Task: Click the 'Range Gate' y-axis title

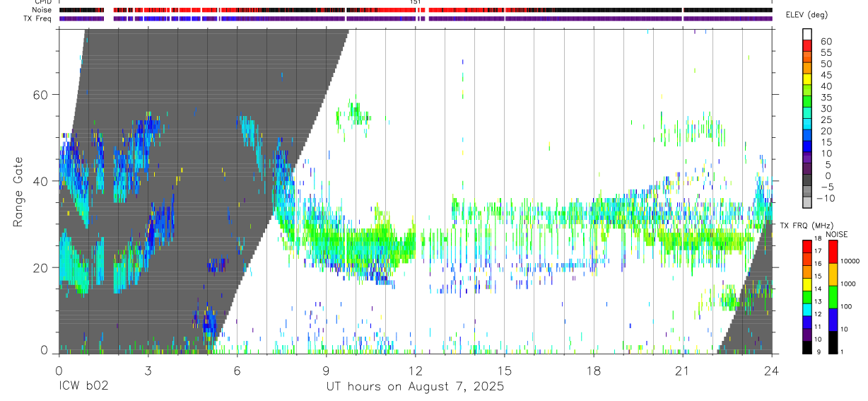Action: click(19, 192)
